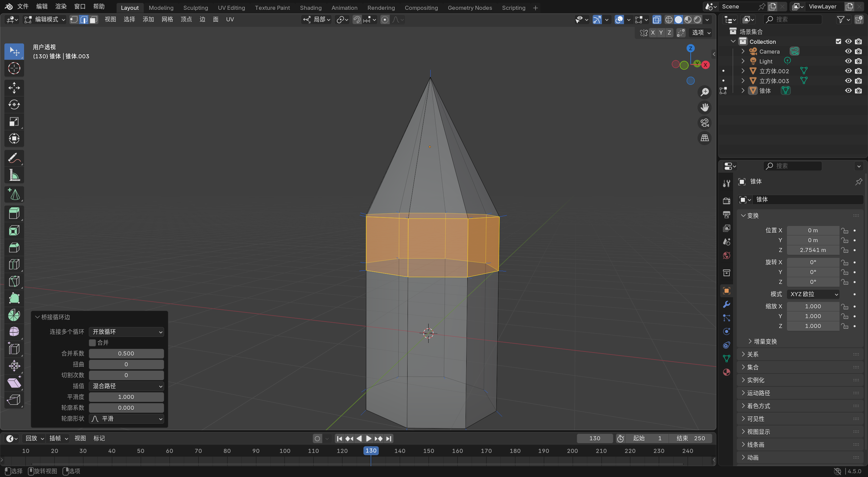Hide the Light object in outliner
The height and width of the screenshot is (477, 868).
tap(848, 61)
